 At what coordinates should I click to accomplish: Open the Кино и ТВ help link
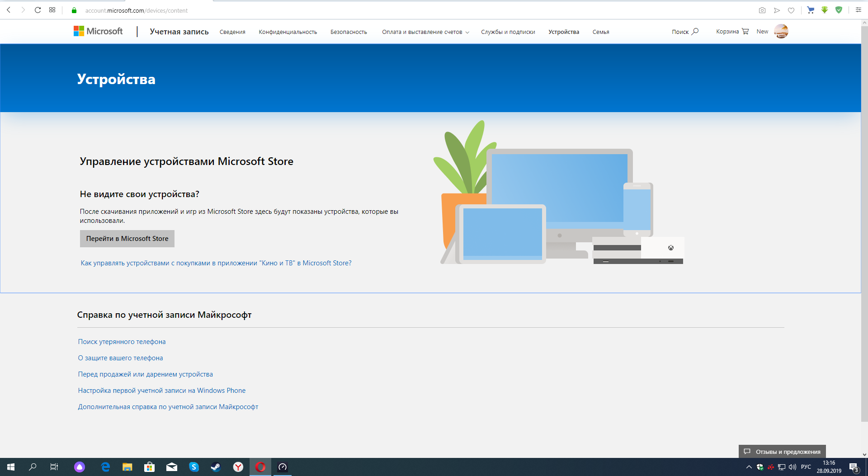[x=216, y=263]
